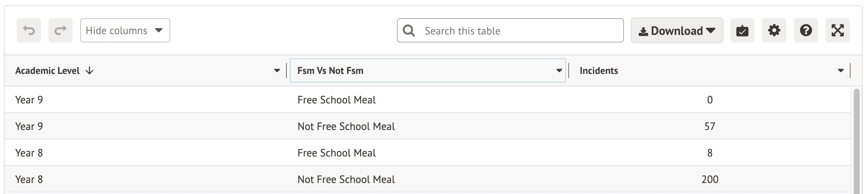Sort by Academic Level column header
Screen dimensions: 868x194
tap(47, 71)
